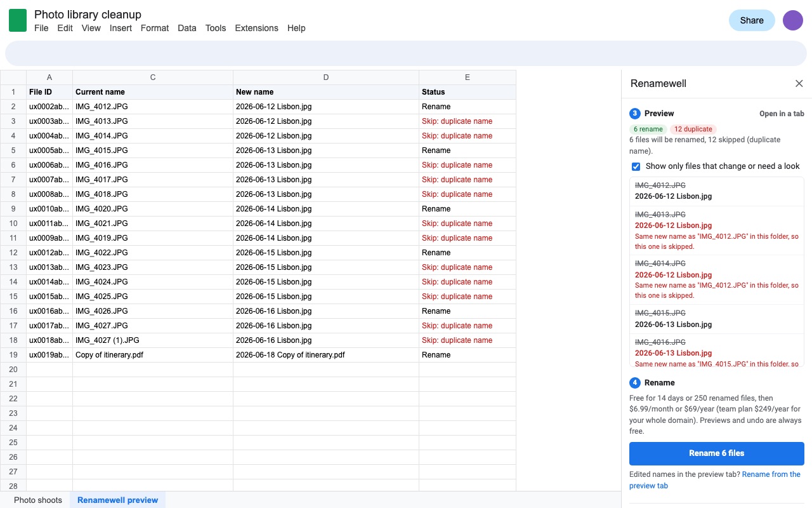Viewport: 812px width, 508px height.
Task: Open the Tools menu
Action: click(x=216, y=28)
